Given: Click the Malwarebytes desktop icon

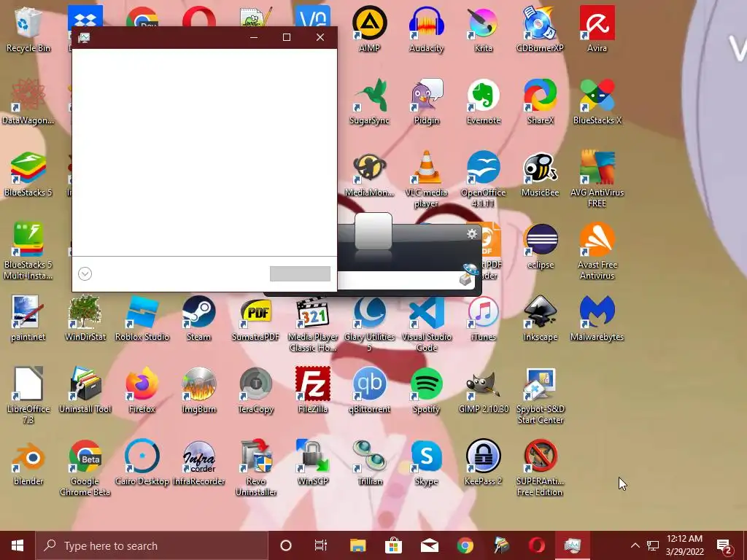Looking at the screenshot, I should (597, 319).
